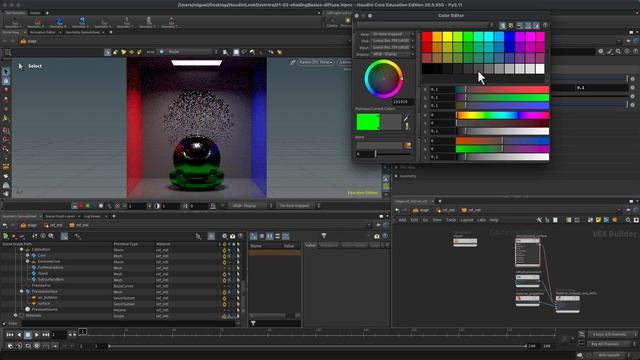Click the gear settings icon in scene graph toolbar
The width and height of the screenshot is (640, 360).
(x=224, y=236)
